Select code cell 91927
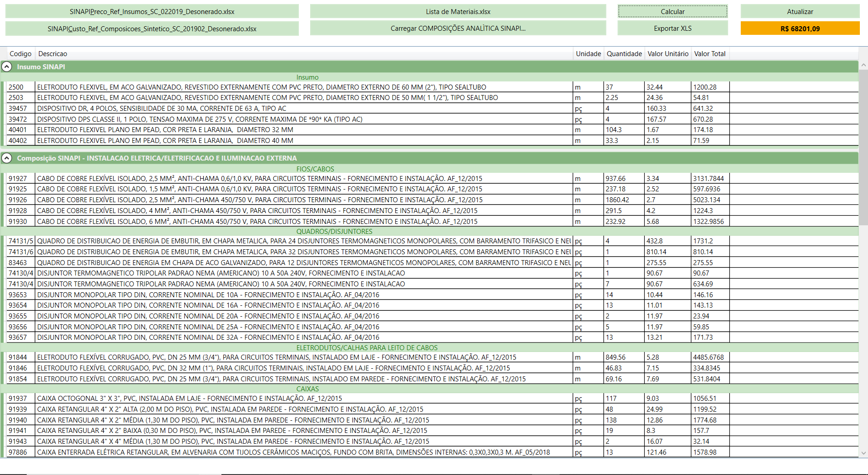The height and width of the screenshot is (475, 868). pyautogui.click(x=21, y=179)
